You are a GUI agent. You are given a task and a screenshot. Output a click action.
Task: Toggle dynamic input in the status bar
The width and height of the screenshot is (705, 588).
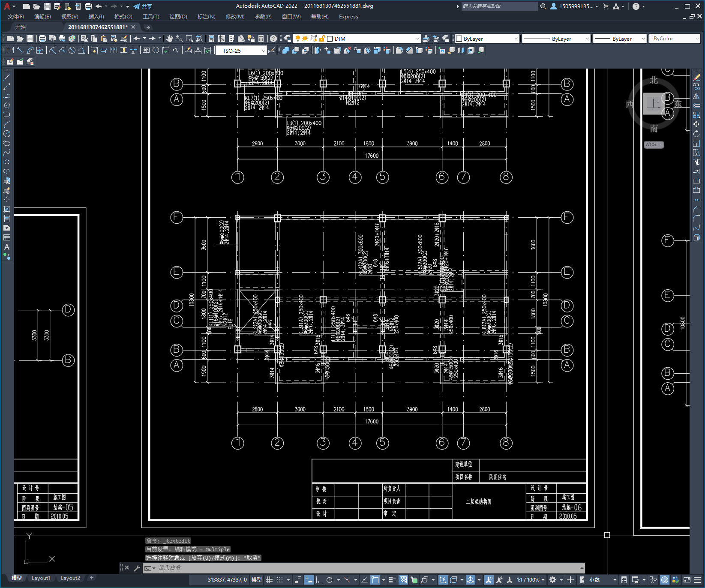pyautogui.click(x=309, y=580)
